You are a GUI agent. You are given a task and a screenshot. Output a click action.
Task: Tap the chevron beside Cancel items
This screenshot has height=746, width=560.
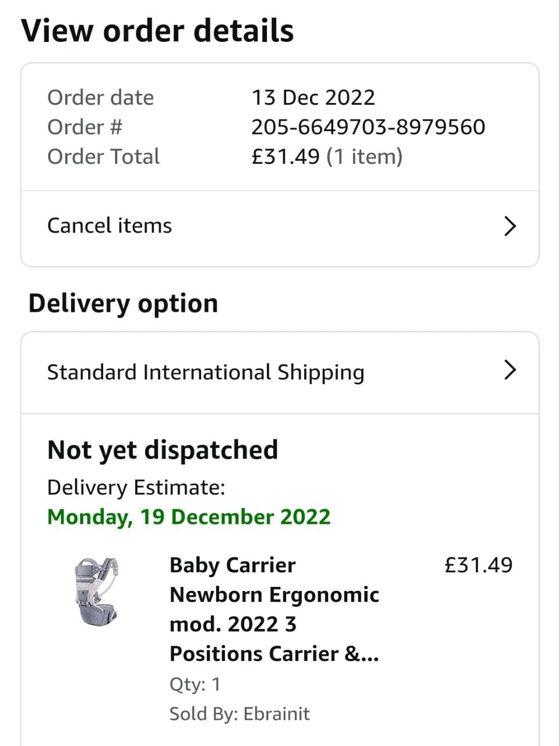(510, 226)
